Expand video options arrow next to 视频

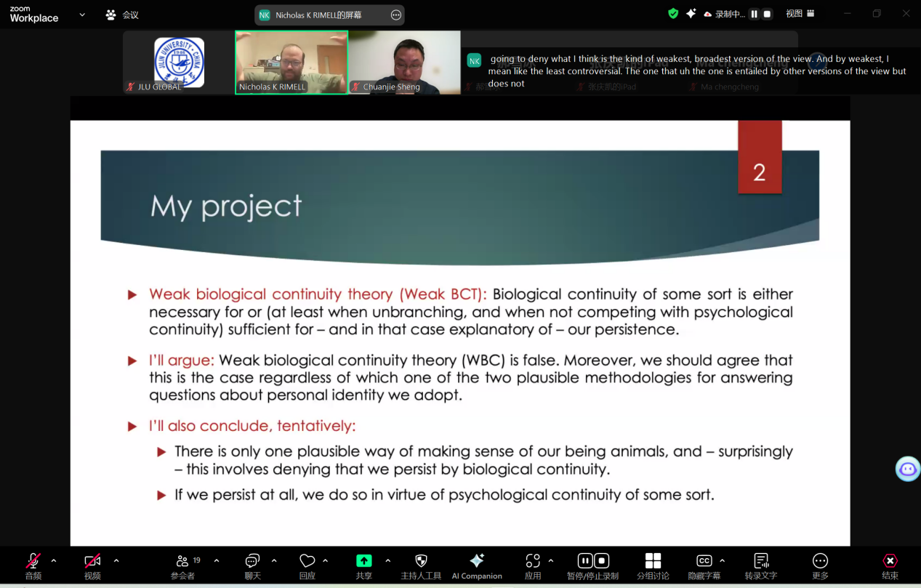pyautogui.click(x=116, y=560)
